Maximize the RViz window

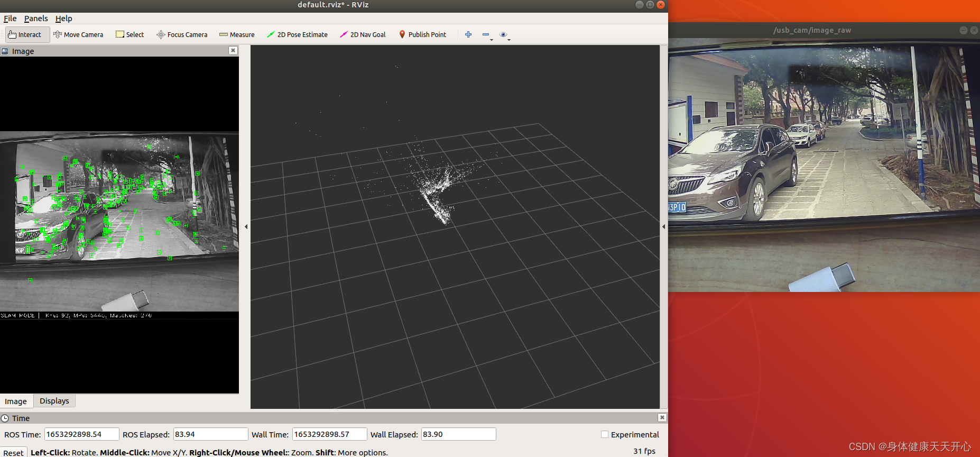(650, 5)
